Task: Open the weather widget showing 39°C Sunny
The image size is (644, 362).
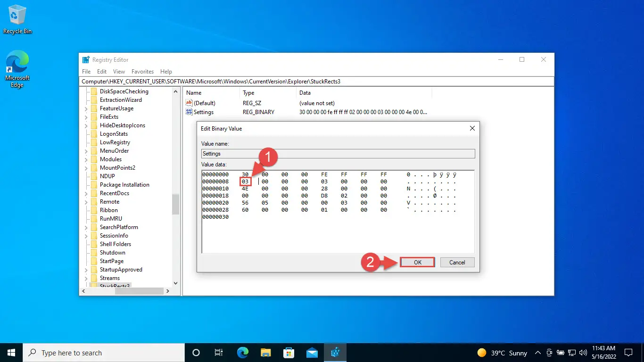Action: 502,353
